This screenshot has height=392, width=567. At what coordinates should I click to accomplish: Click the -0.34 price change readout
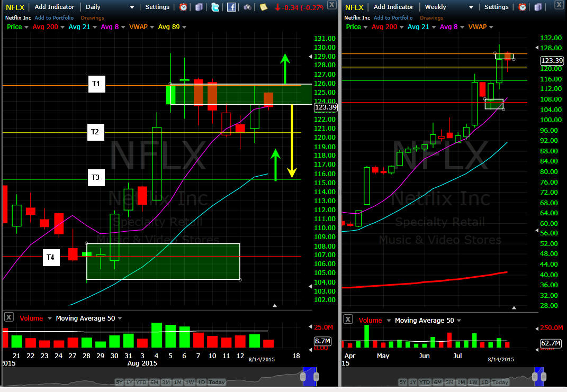click(x=299, y=7)
